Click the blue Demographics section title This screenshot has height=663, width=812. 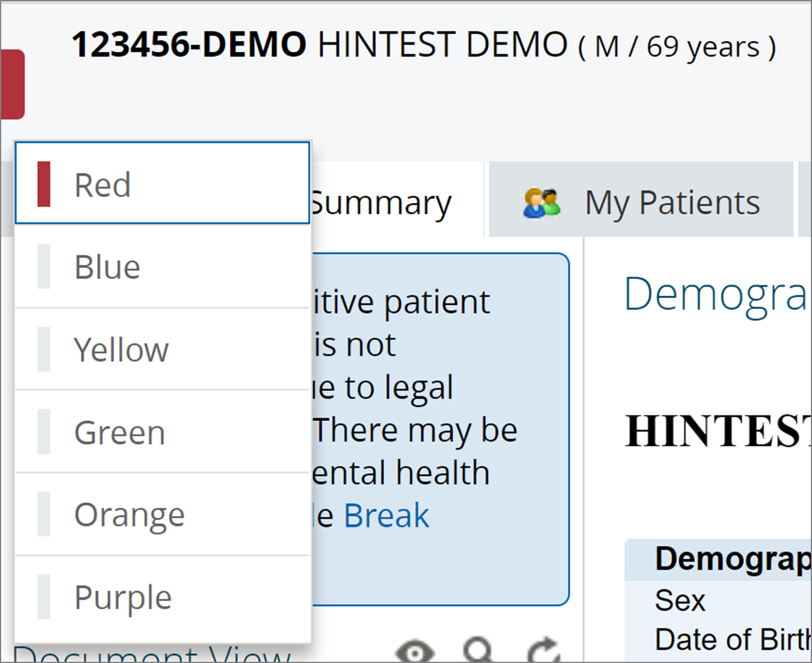pyautogui.click(x=715, y=295)
